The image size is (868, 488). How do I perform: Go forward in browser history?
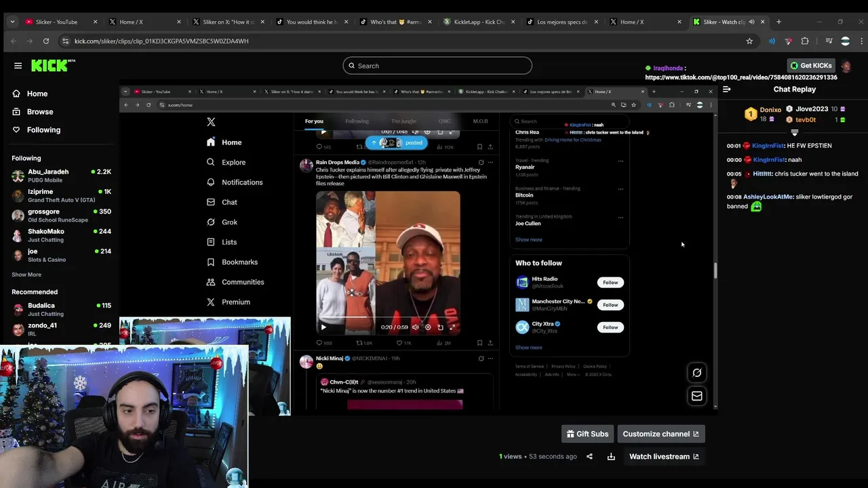click(x=30, y=41)
